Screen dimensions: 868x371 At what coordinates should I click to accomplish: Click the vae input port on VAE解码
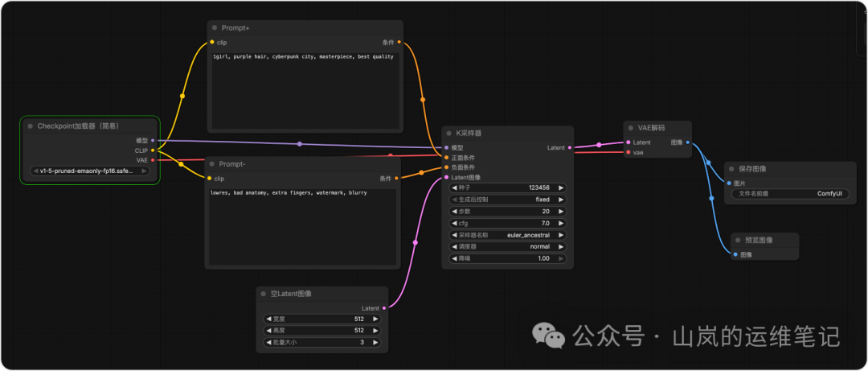628,152
